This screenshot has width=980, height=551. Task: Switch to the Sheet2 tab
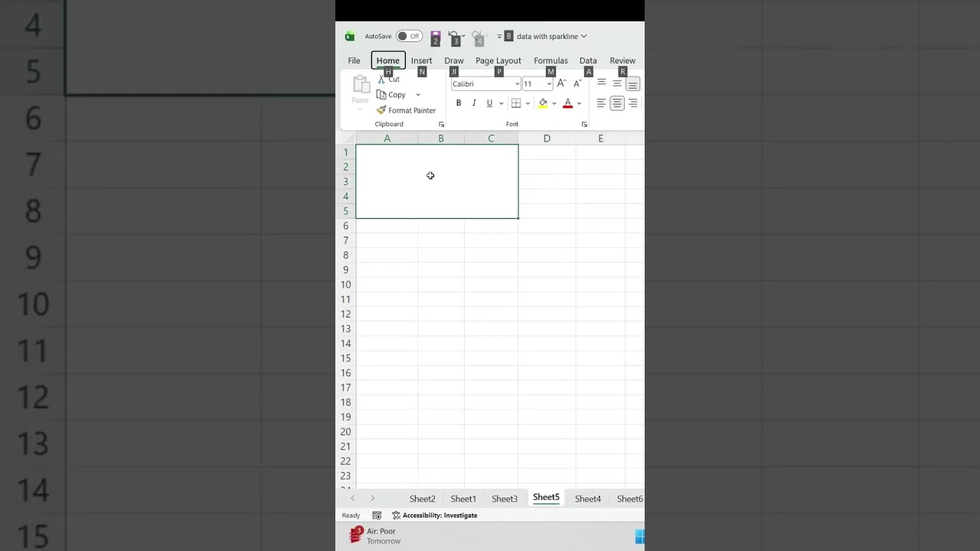click(423, 499)
